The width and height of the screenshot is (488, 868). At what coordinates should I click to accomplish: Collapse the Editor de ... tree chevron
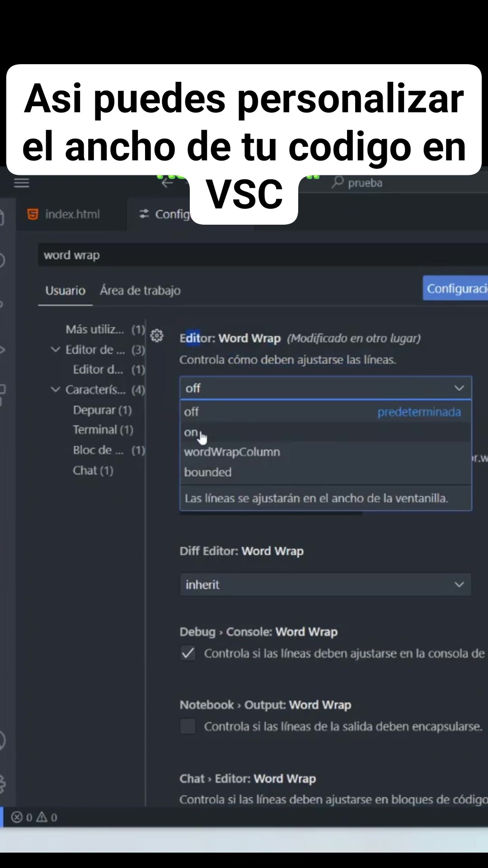(55, 349)
